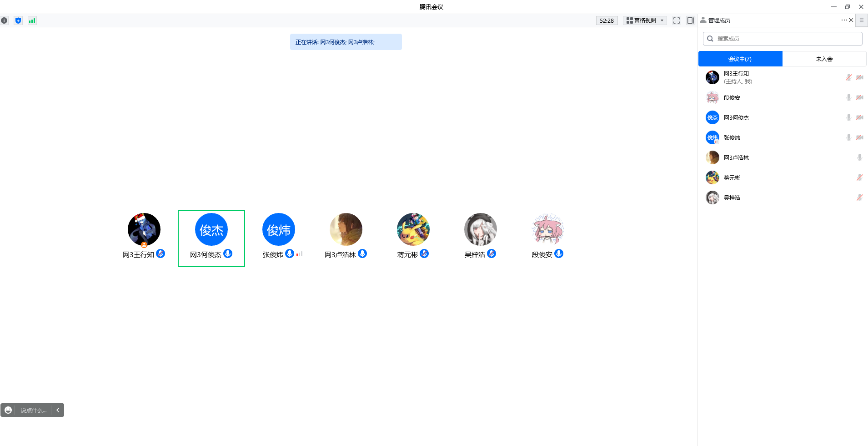Click 网3卢浩林's mic icon in the grid
The image size is (868, 446).
coord(362,253)
